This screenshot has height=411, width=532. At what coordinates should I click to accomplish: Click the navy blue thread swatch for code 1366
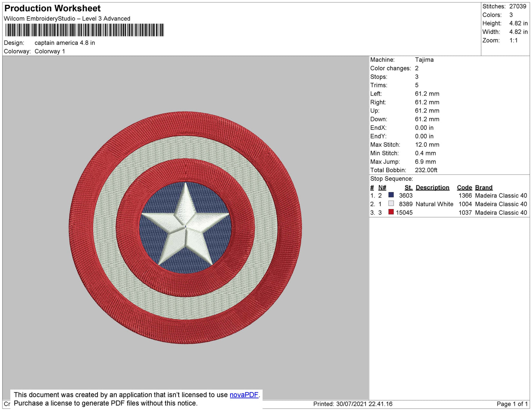click(391, 195)
